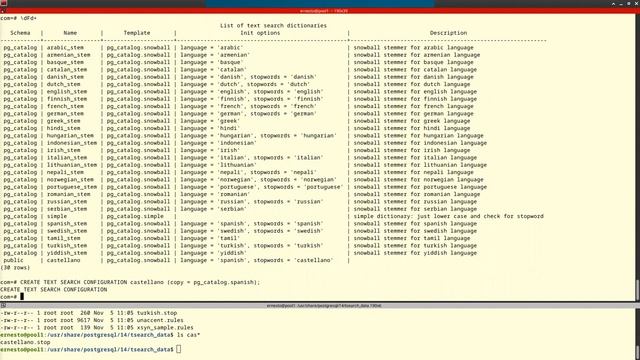Click the 'finnish_stem' name cell
Image resolution: width=640 pixels, height=360 pixels.
pos(67,99)
